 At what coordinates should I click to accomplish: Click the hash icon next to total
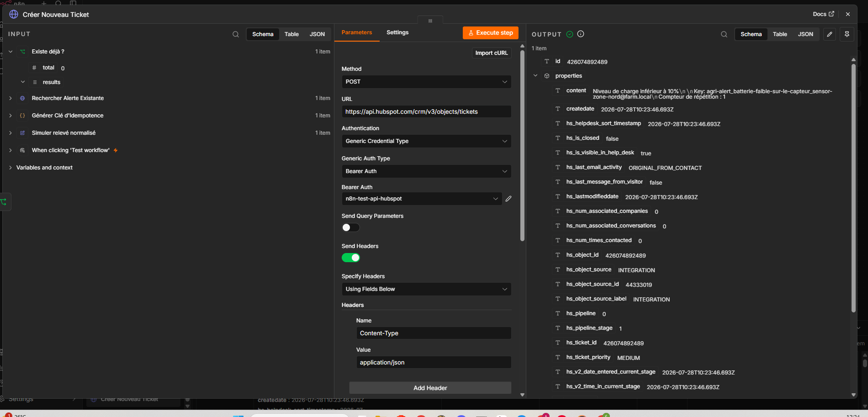pos(34,68)
